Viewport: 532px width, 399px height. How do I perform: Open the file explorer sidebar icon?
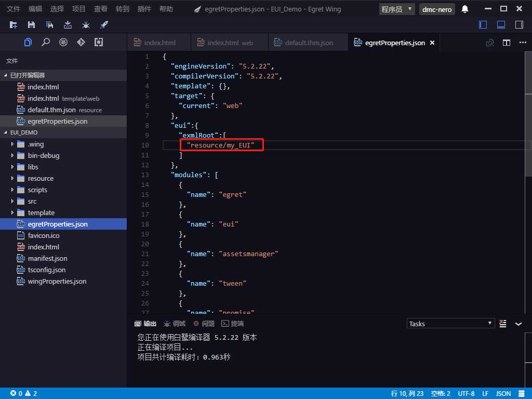28,42
